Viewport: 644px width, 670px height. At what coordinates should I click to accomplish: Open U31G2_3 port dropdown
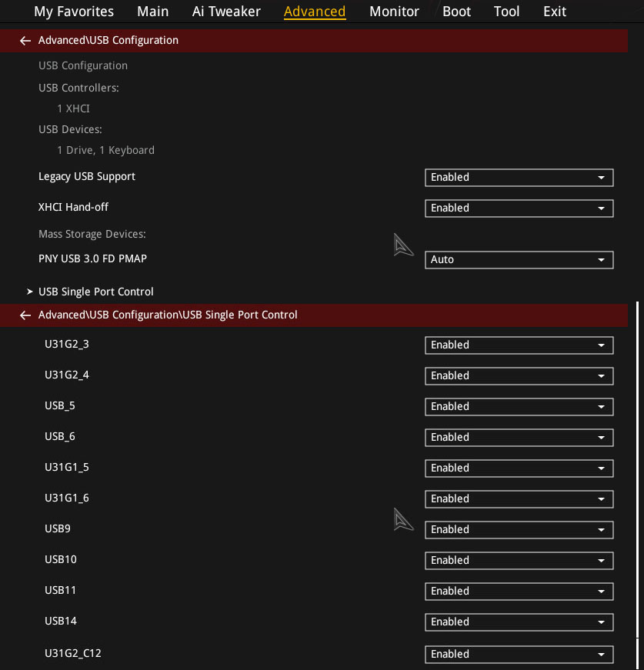pyautogui.click(x=519, y=345)
